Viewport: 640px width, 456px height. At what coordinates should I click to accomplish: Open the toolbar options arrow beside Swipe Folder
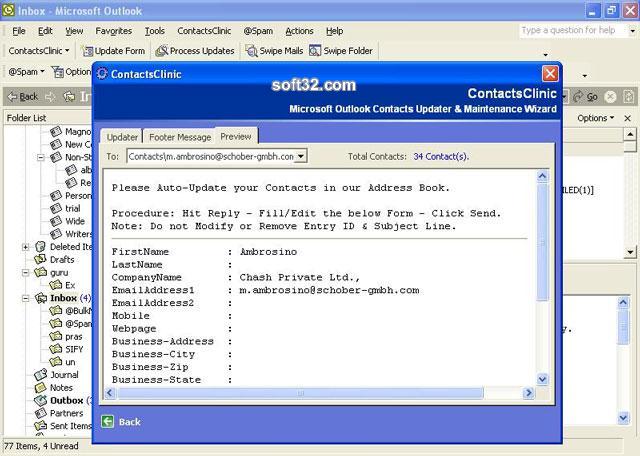click(546, 54)
